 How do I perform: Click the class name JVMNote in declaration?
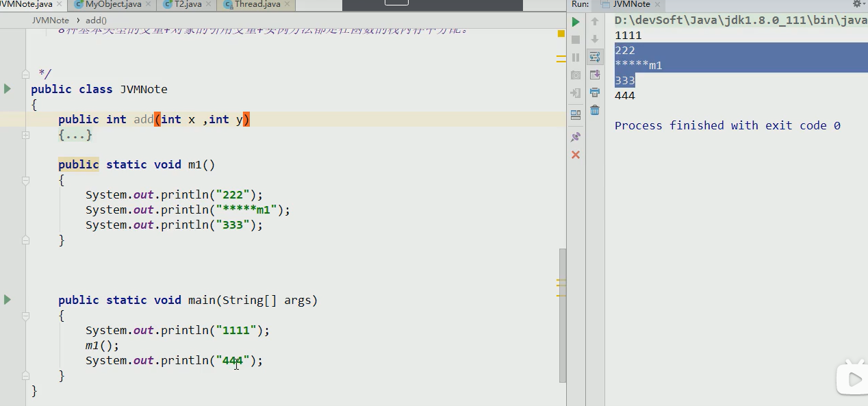coord(144,90)
